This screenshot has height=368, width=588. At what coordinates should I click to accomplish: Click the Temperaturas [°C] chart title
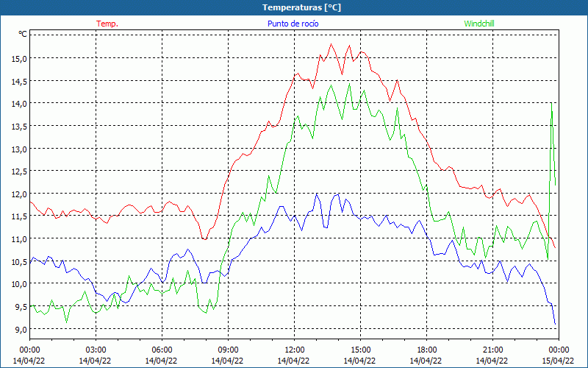[x=301, y=7]
